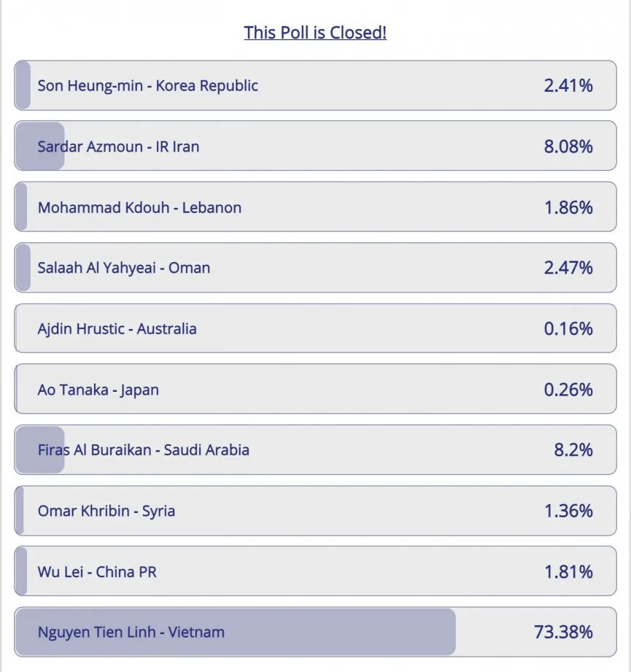Click the Firas Al Buraikan - Saudi Arabia option

[x=315, y=450]
